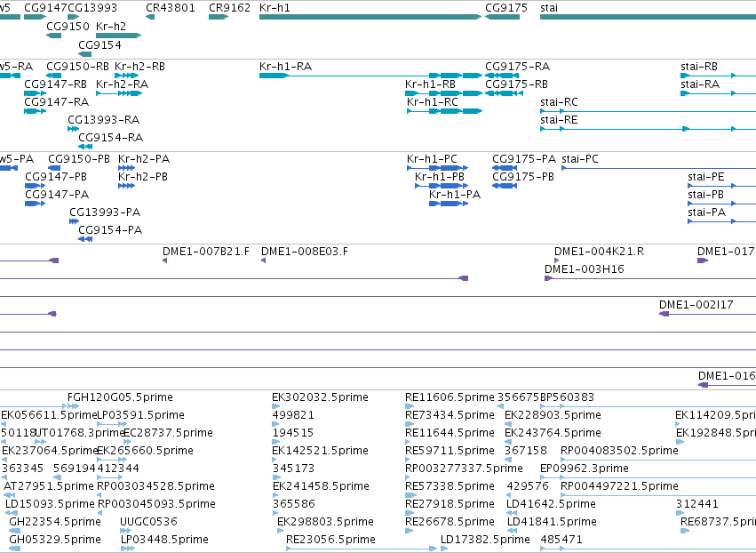Select the Kr-h2-PA protein label
This screenshot has width=756, height=553.
coord(144,159)
